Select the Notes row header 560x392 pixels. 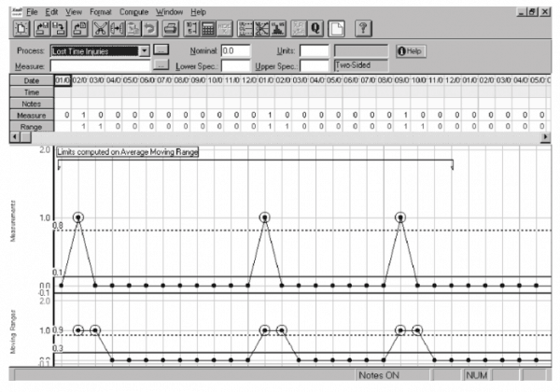tap(26, 104)
